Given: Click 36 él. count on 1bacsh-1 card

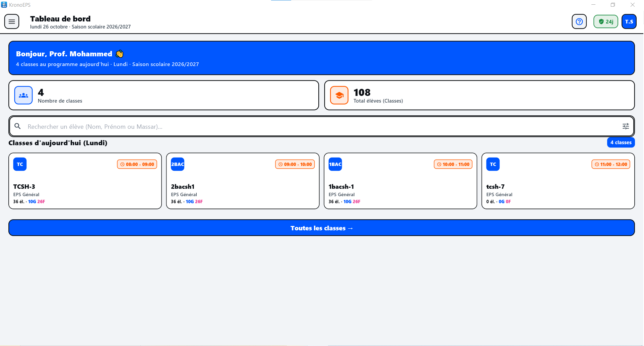Looking at the screenshot, I should tap(334, 202).
